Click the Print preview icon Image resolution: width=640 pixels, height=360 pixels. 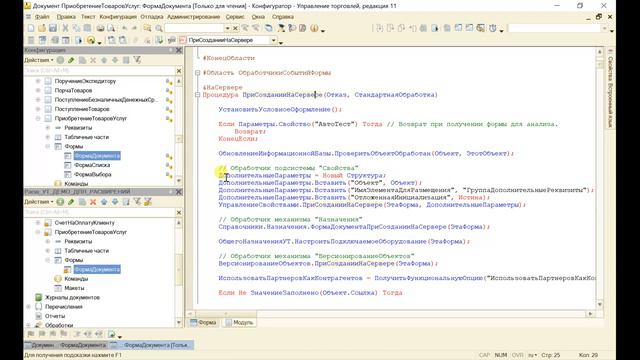[111, 28]
